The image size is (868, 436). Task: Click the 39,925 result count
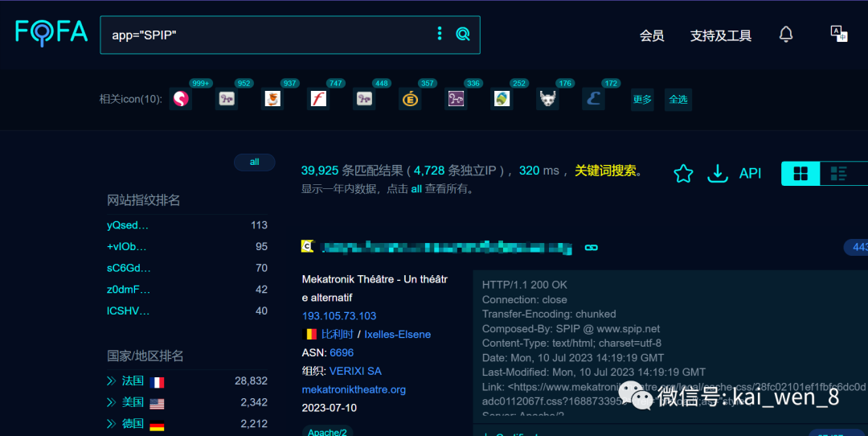click(319, 171)
